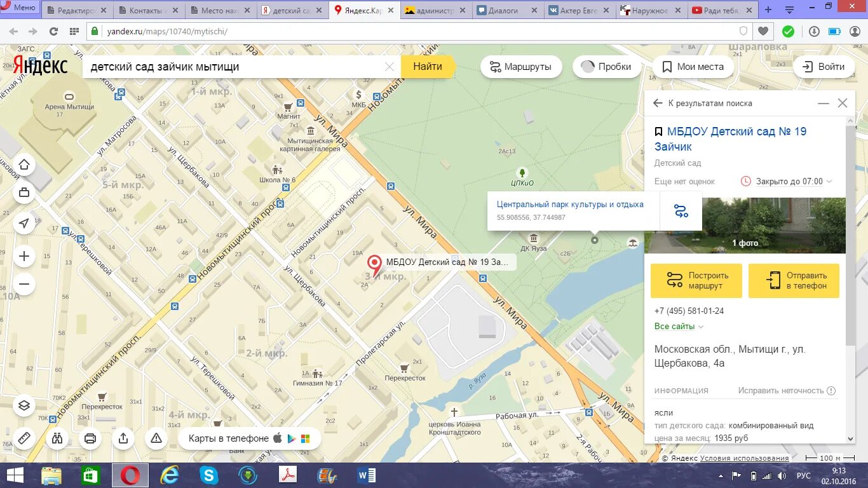
Task: Print the map with printer icon
Action: click(x=90, y=438)
